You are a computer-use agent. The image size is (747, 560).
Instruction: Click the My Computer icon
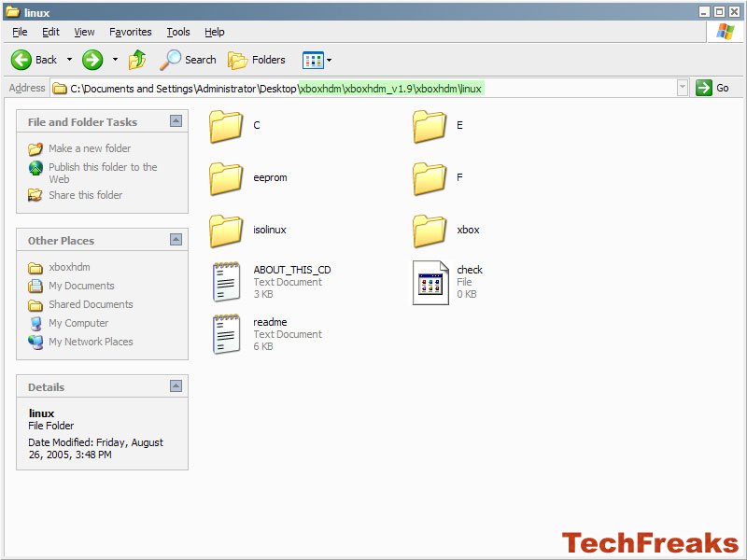click(35, 323)
